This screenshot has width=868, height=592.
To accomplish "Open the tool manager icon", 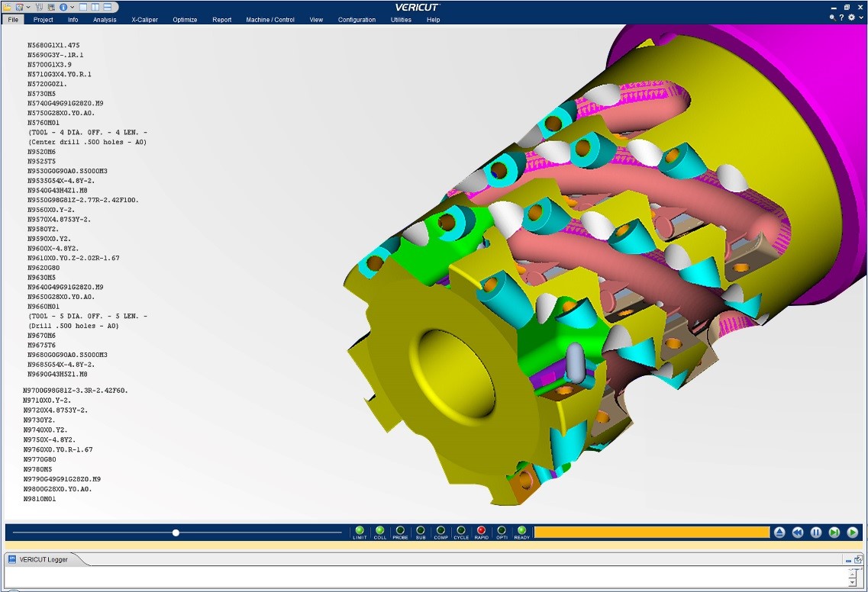I will click(39, 7).
